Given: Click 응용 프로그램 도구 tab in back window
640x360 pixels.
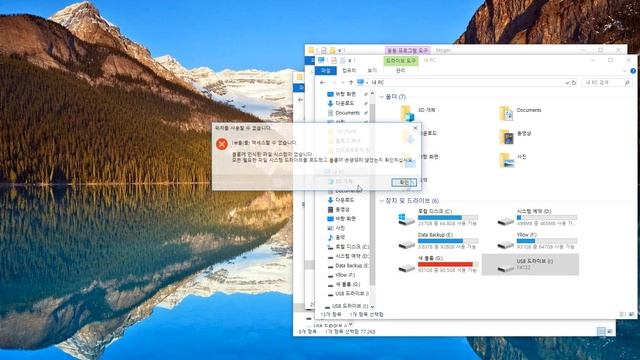Looking at the screenshot, I should pos(407,50).
